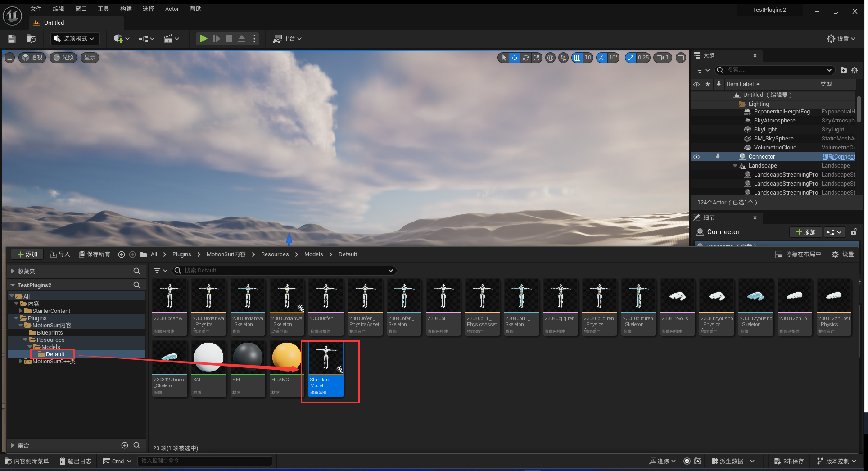Select the translate (move) tool in viewport
The image size is (868, 471).
tap(515, 58)
